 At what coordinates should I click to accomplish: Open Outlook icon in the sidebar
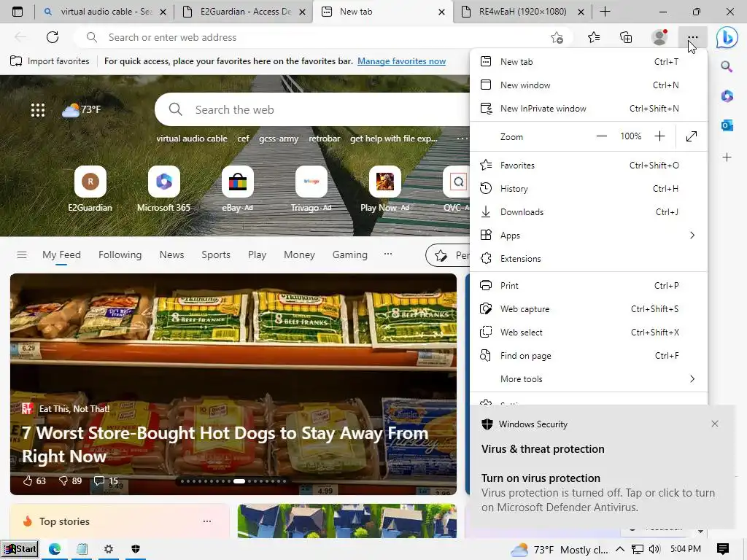(x=727, y=125)
